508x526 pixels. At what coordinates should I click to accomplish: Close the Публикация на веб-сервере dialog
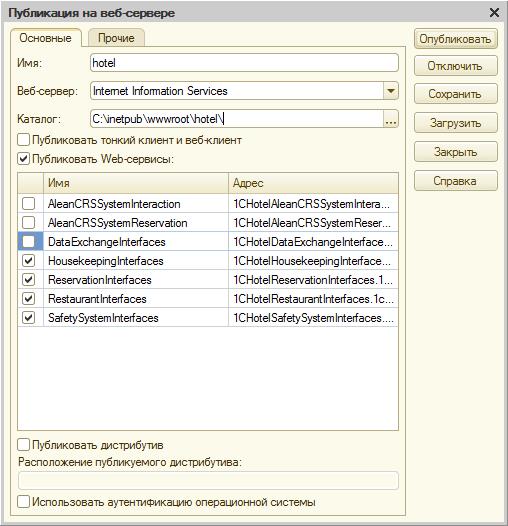[x=494, y=13]
